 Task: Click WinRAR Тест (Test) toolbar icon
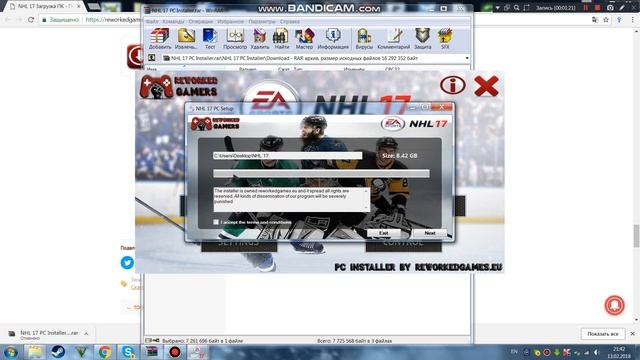(210, 39)
